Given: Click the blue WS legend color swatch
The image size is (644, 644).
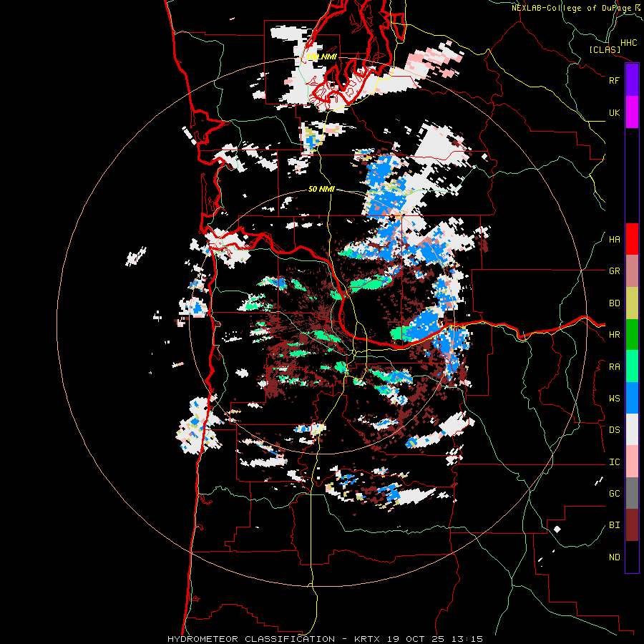Looking at the screenshot, I should pyautogui.click(x=632, y=398).
